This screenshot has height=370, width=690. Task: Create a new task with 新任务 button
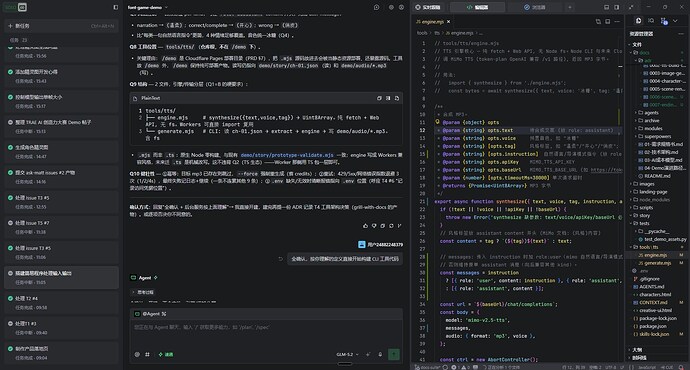(x=61, y=26)
